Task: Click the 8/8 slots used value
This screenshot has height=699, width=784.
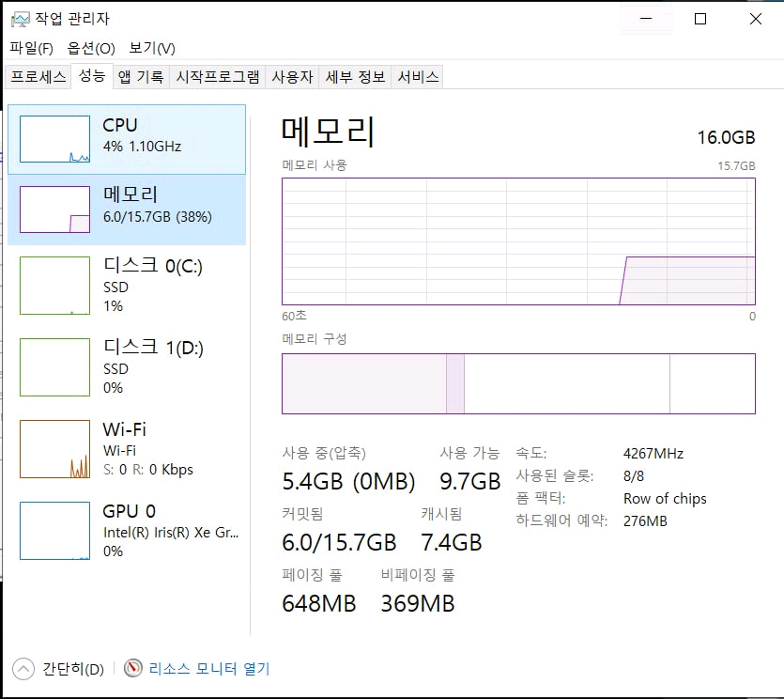Action: point(634,475)
